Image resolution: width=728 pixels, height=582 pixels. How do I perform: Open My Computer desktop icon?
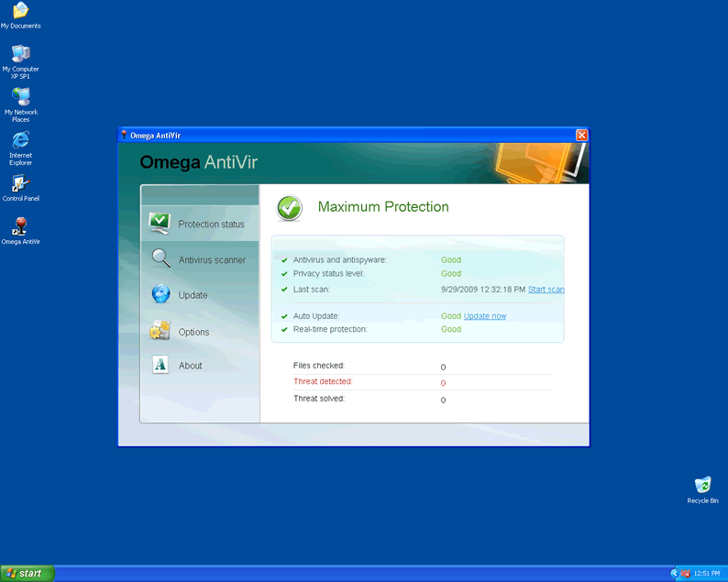(20, 54)
